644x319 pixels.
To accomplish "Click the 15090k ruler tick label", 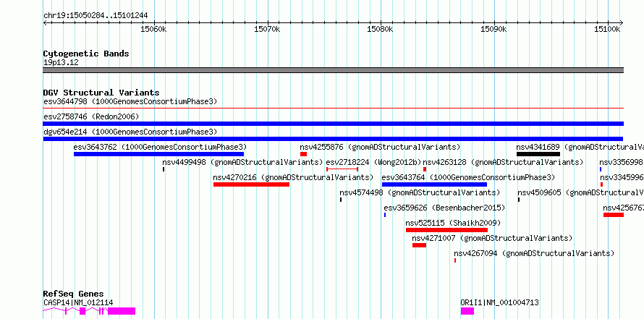I will [x=493, y=29].
